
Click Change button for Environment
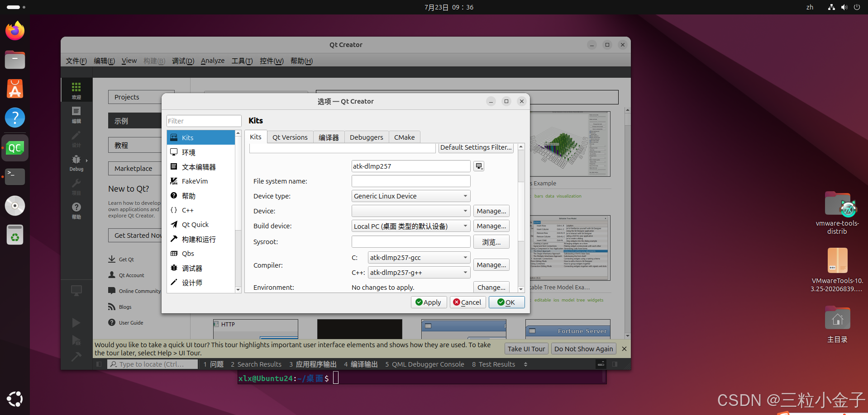491,288
